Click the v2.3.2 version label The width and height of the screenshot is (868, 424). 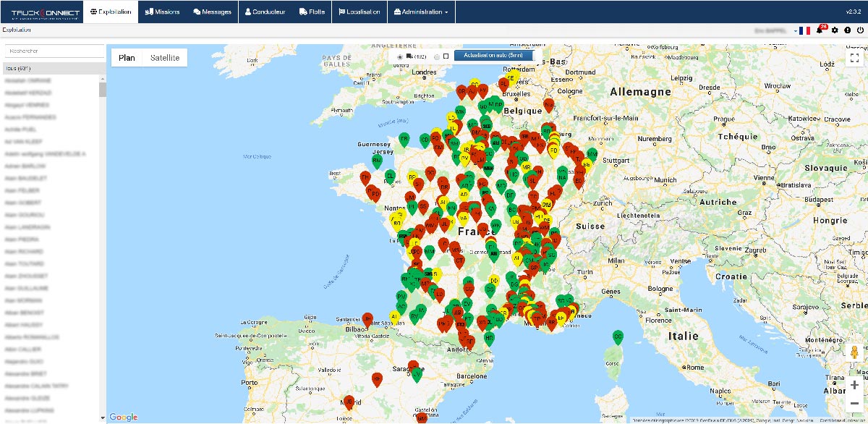pyautogui.click(x=855, y=12)
